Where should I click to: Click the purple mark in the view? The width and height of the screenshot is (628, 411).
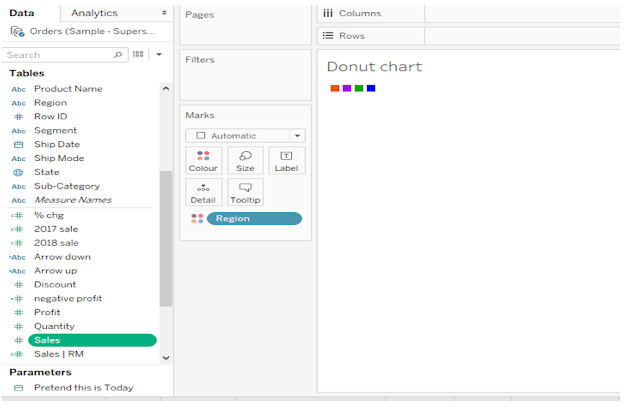pyautogui.click(x=347, y=88)
